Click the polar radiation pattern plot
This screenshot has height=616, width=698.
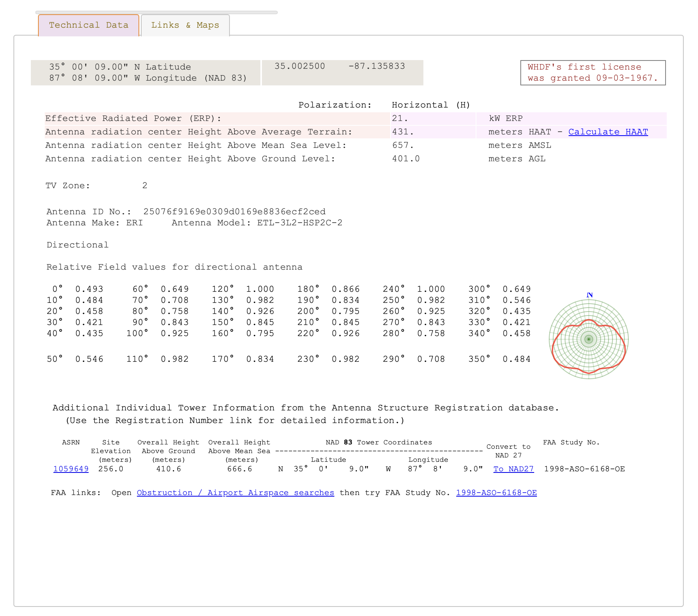(589, 339)
